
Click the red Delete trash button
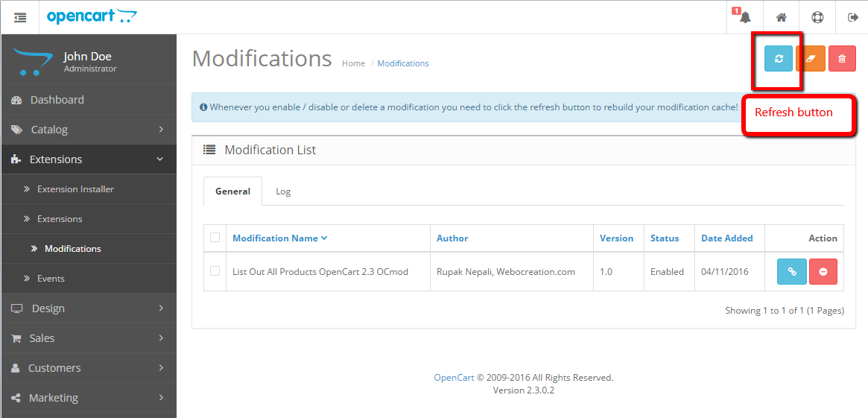(842, 59)
